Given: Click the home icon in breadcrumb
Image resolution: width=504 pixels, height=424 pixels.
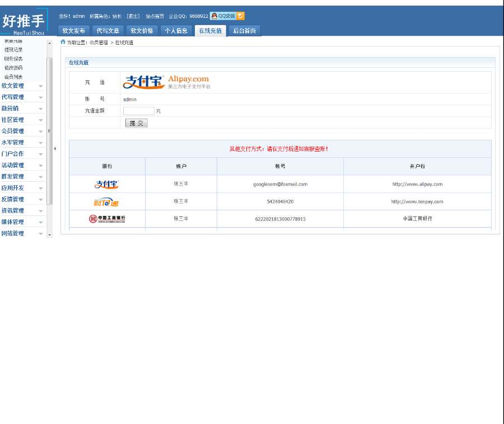Looking at the screenshot, I should pos(63,42).
